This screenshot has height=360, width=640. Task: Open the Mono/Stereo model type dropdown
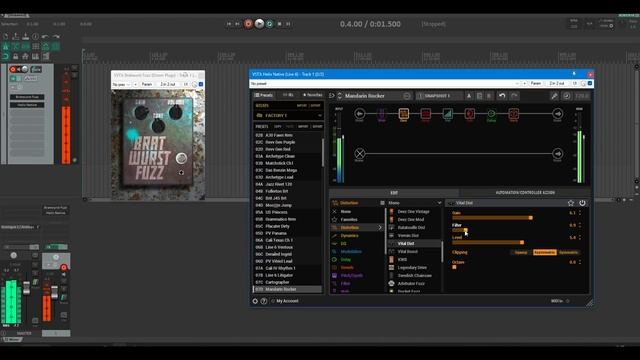[x=414, y=203]
